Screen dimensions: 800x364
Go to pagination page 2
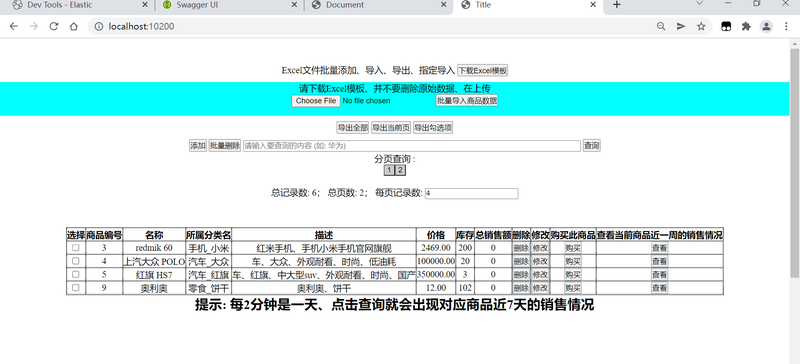point(401,171)
